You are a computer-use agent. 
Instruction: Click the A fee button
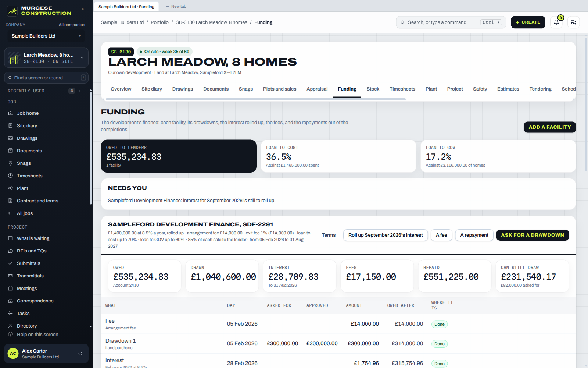click(441, 235)
